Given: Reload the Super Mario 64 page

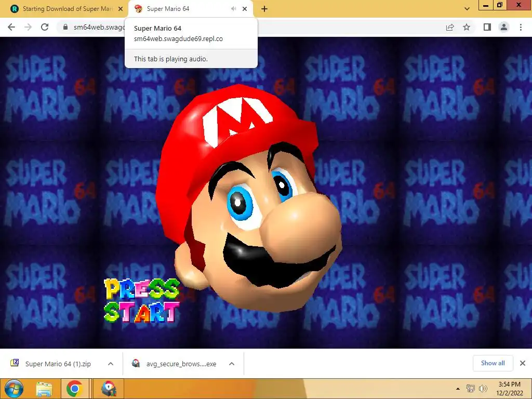Looking at the screenshot, I should click(45, 27).
